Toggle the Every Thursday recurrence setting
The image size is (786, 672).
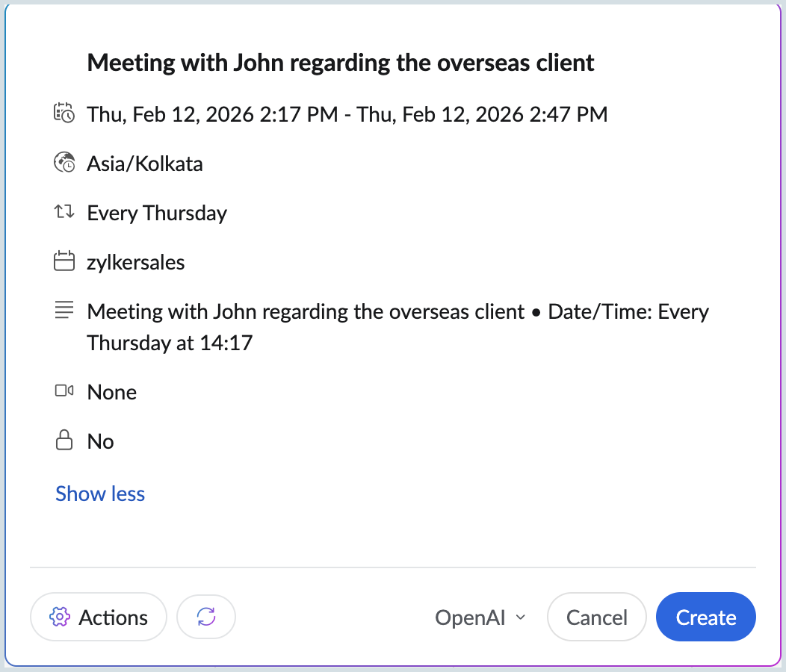[x=157, y=213]
